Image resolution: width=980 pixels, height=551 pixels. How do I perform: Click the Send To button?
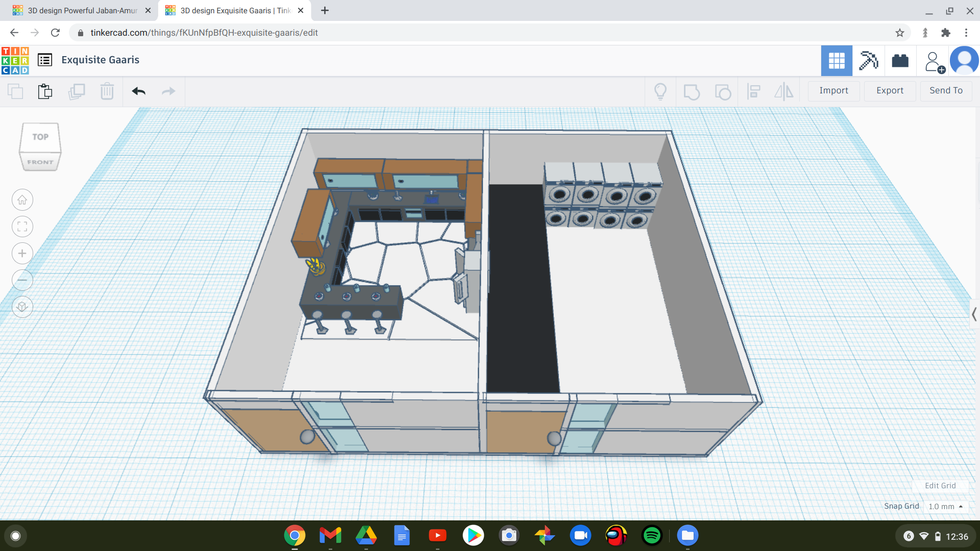946,91
